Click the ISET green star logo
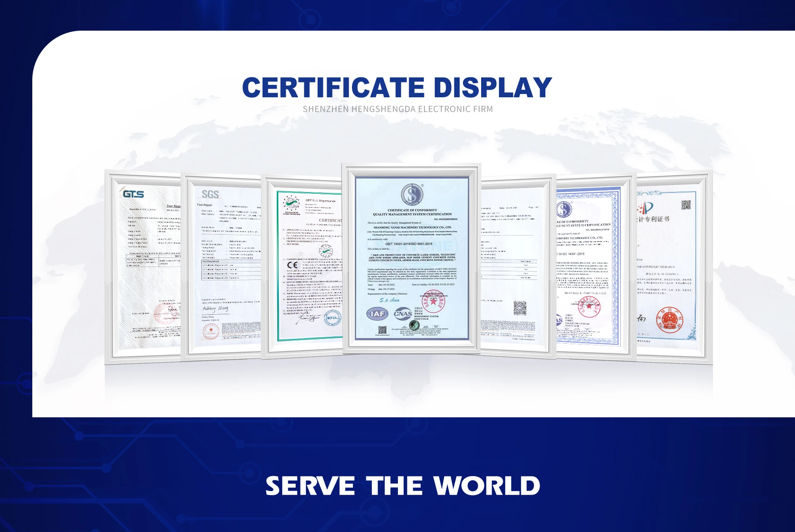This screenshot has height=532, width=795. click(291, 203)
